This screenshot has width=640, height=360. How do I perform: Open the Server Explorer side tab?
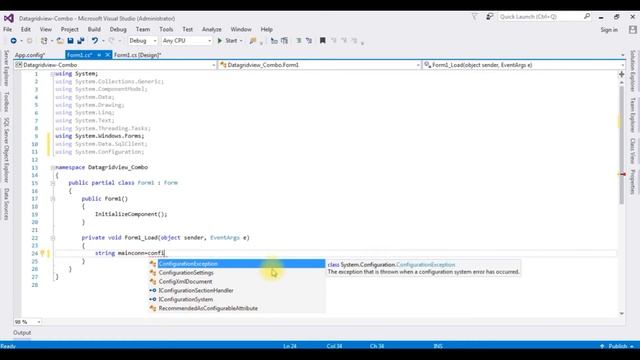tap(6, 67)
